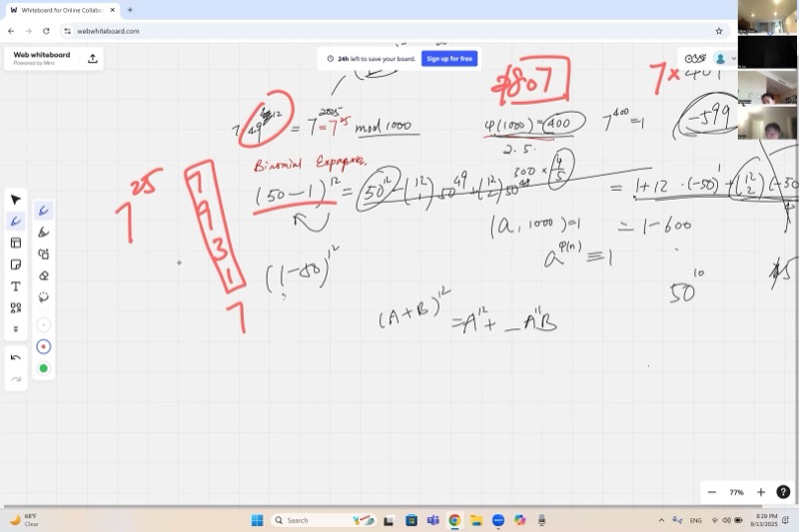799x532 pixels.
Task: Click Sign up for free button
Action: point(449,59)
